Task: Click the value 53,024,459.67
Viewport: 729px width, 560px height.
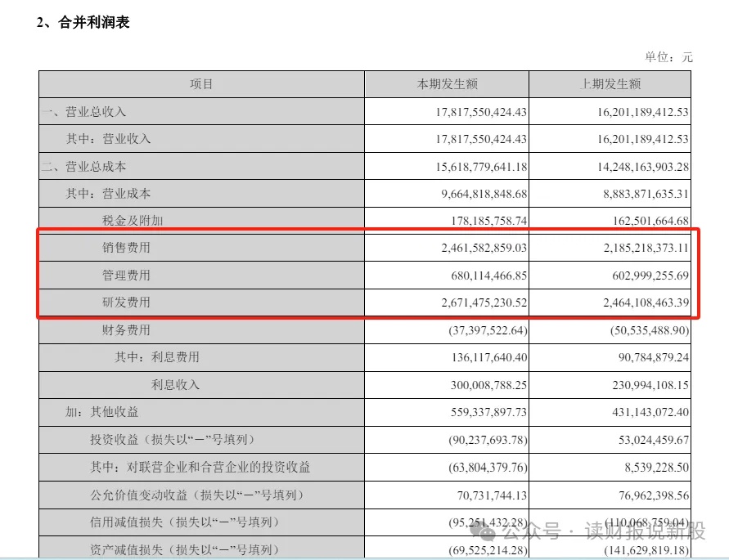Action: coord(653,440)
